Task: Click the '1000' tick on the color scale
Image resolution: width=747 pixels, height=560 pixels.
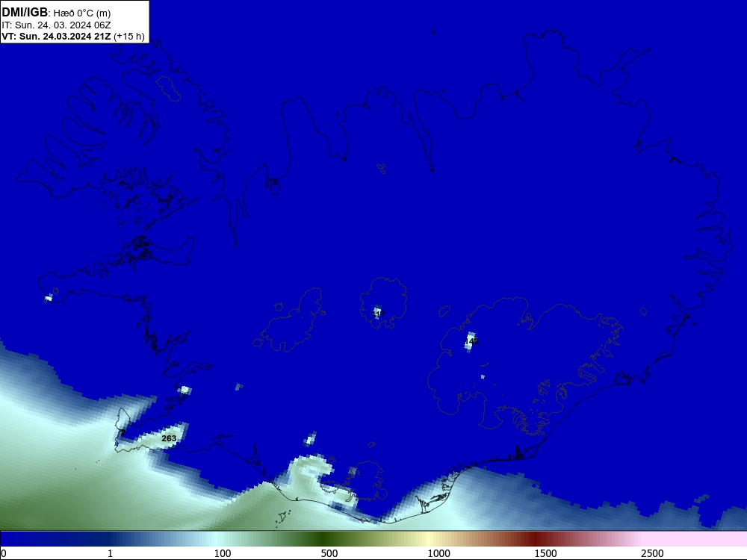Action: tap(438, 553)
